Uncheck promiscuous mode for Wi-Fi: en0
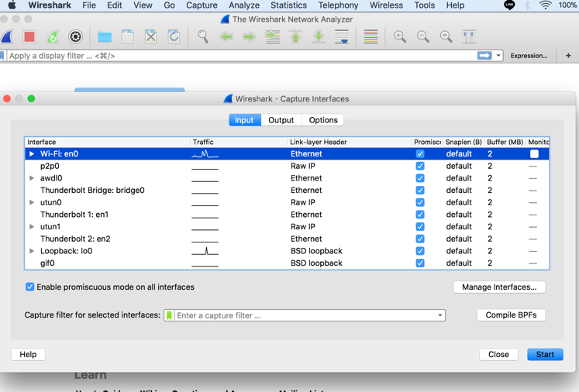 pyautogui.click(x=420, y=154)
